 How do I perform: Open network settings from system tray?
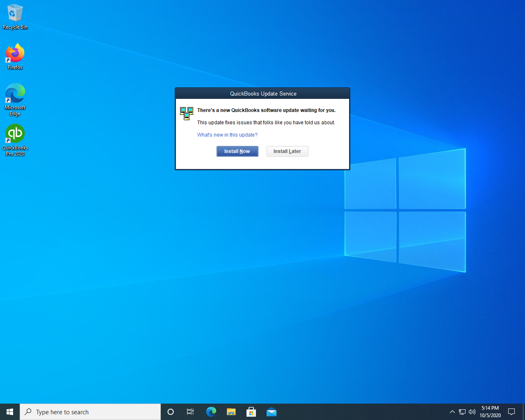pyautogui.click(x=462, y=411)
